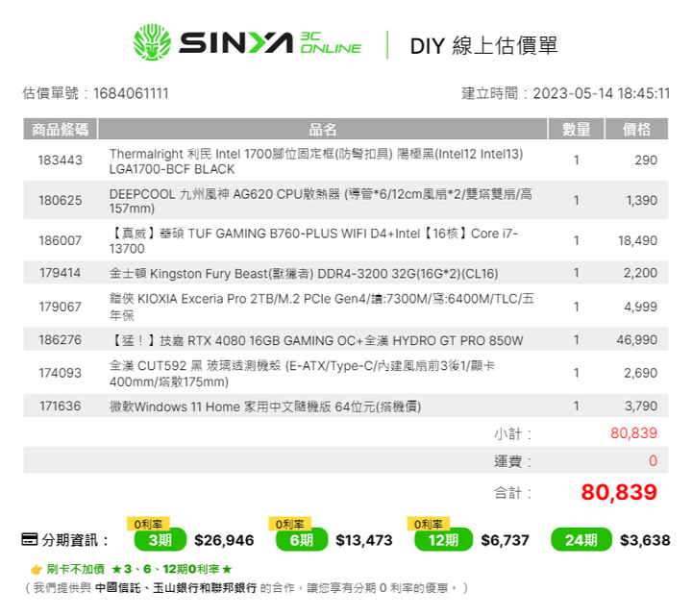
Task: Click the 價格 column header
Action: tap(636, 130)
